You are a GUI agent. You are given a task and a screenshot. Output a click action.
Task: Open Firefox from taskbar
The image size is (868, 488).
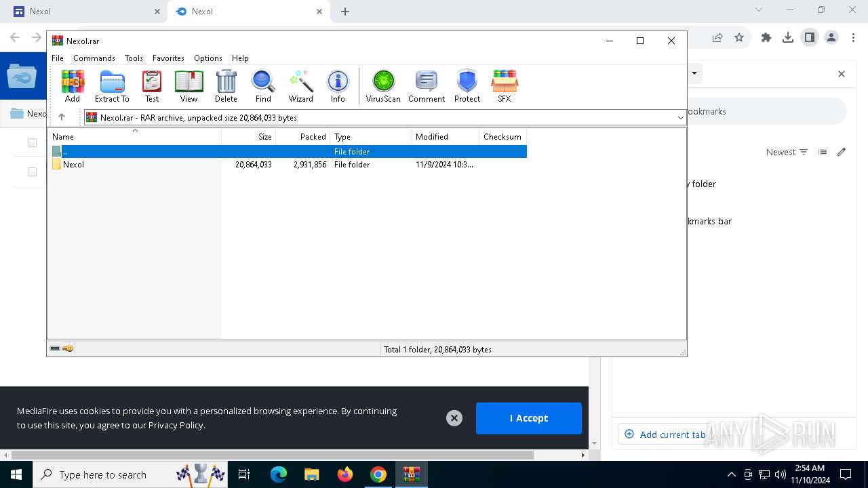[x=345, y=474]
